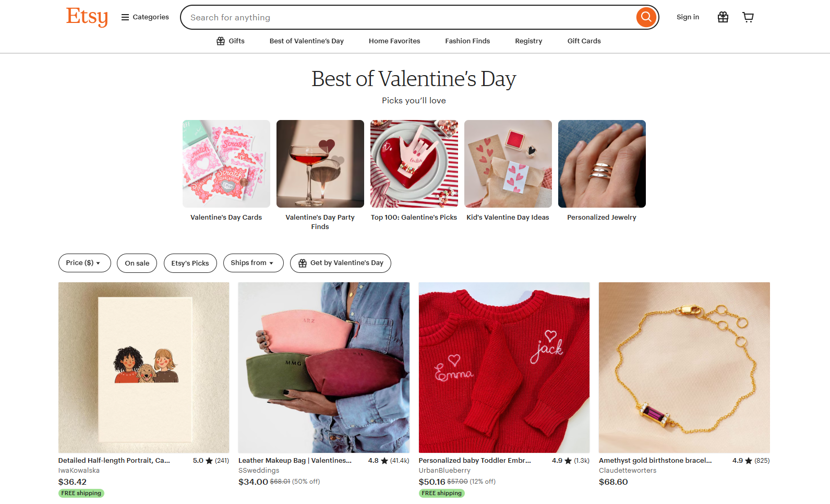
Task: Enable the Etsy's Picks filter
Action: pyautogui.click(x=190, y=263)
